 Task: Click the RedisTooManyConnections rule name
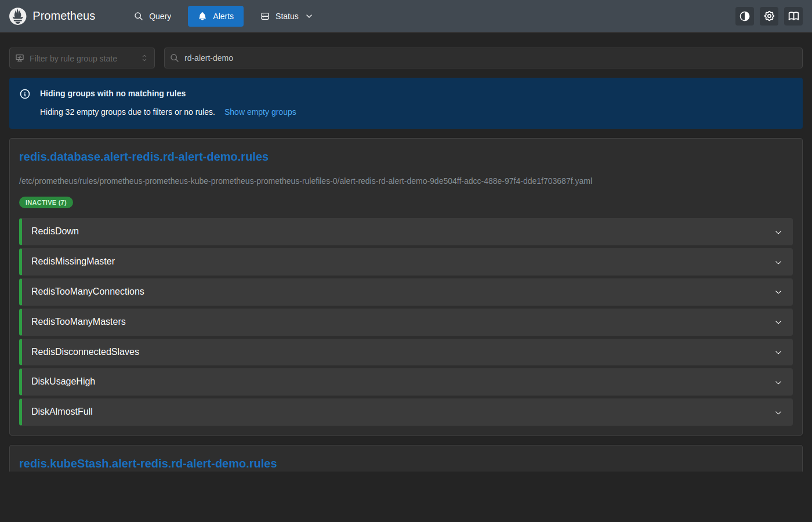(x=88, y=292)
